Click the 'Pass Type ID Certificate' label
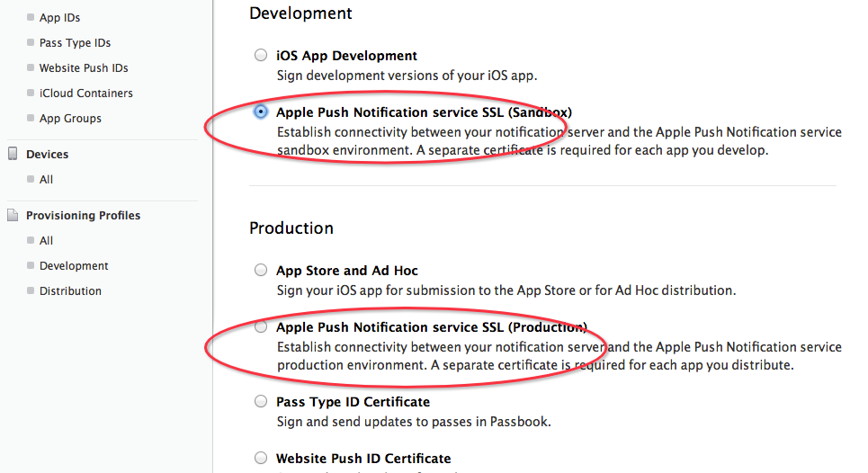Screen dimensions: 868x473 point(353,402)
